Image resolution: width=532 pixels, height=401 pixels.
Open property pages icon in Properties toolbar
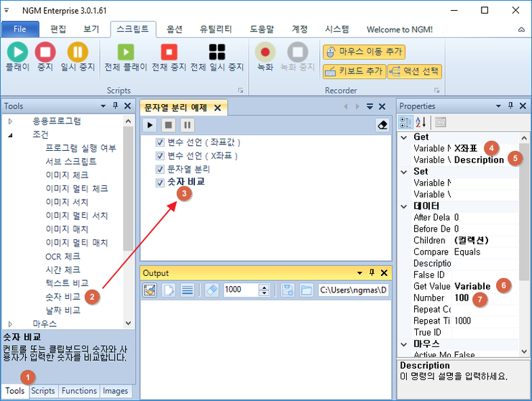click(441, 122)
